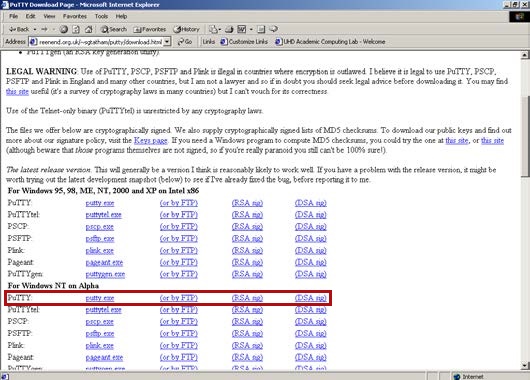Click the Discuss toolbar icon
530x380 pixels.
tap(261, 29)
